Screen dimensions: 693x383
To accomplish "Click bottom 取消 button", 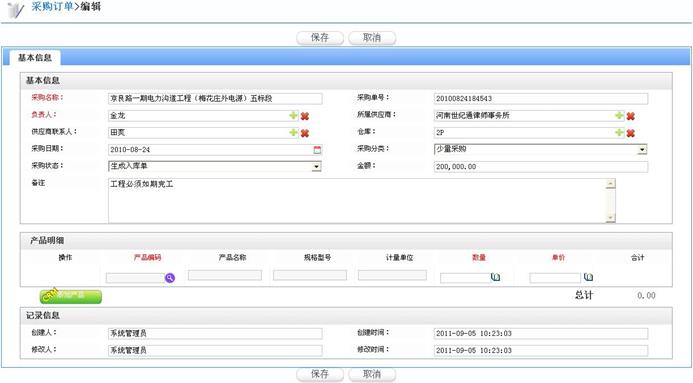I will 372,374.
